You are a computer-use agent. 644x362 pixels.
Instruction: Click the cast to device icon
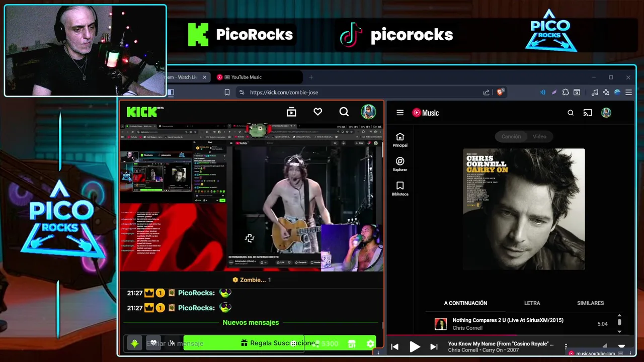pos(588,113)
